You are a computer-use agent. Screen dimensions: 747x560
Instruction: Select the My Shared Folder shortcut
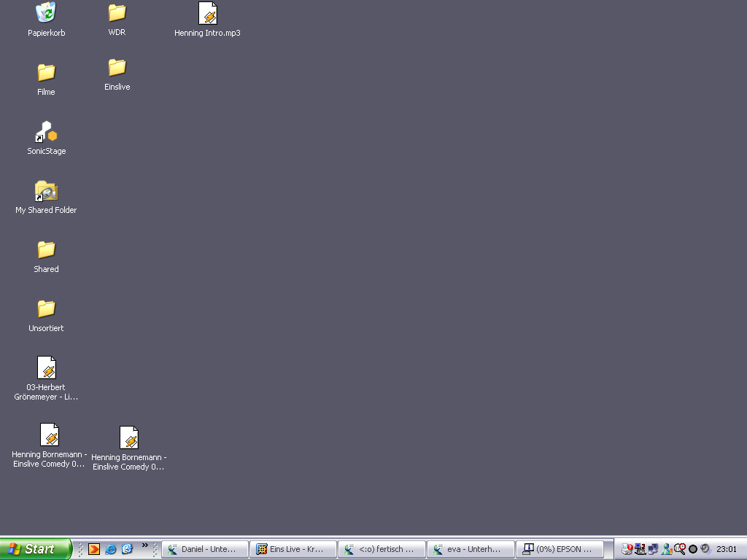pyautogui.click(x=46, y=191)
